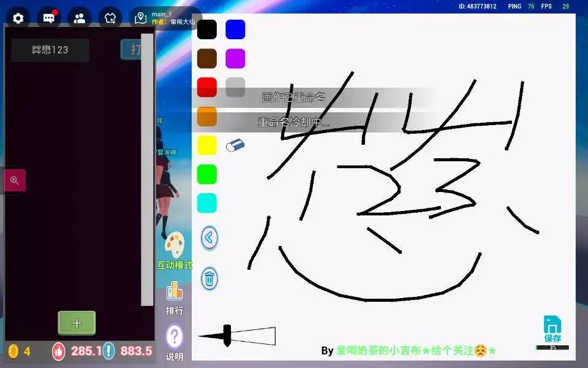
Task: Click the magnifier zoom button
Action: (x=15, y=180)
